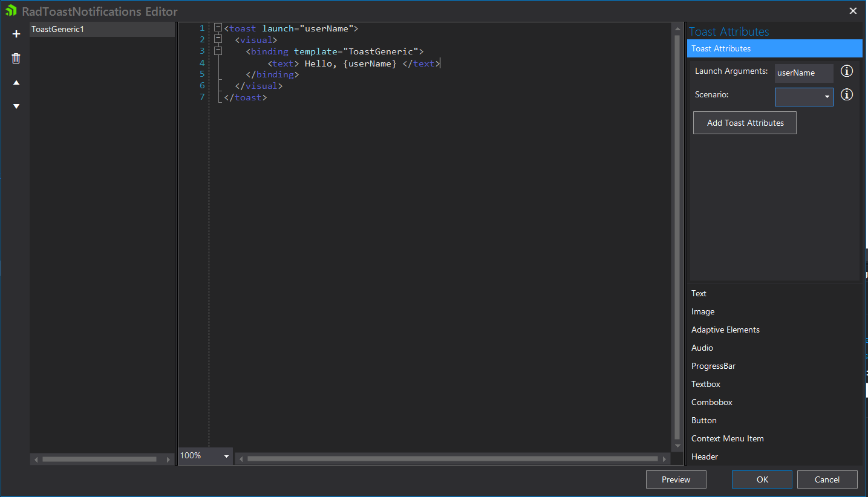Open the ProgressBar section

coord(775,366)
